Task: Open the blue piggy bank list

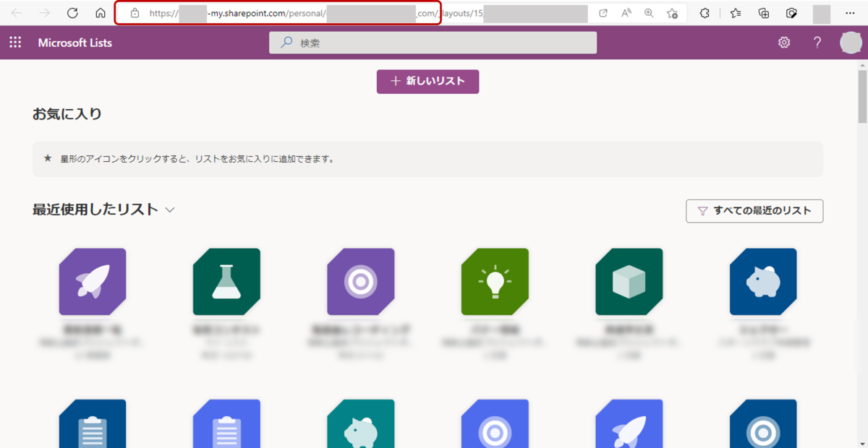Action: (763, 282)
